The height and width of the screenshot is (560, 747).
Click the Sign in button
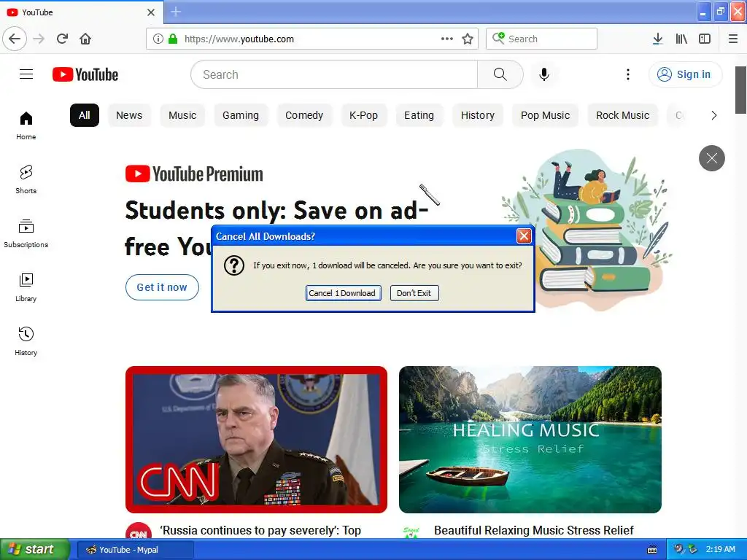pyautogui.click(x=685, y=74)
